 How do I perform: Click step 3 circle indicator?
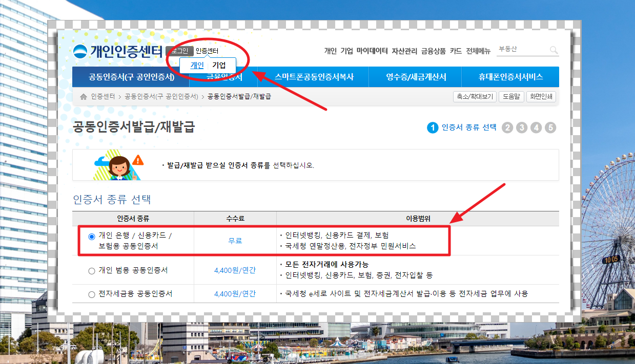522,127
